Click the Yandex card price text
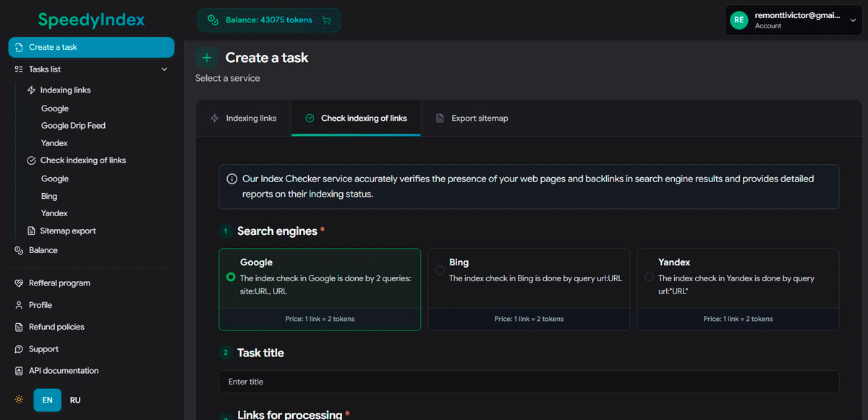This screenshot has height=420, width=868. pos(738,319)
